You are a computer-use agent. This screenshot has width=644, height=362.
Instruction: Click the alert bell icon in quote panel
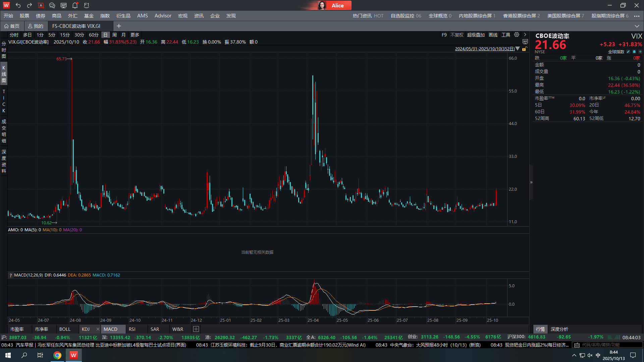634,52
